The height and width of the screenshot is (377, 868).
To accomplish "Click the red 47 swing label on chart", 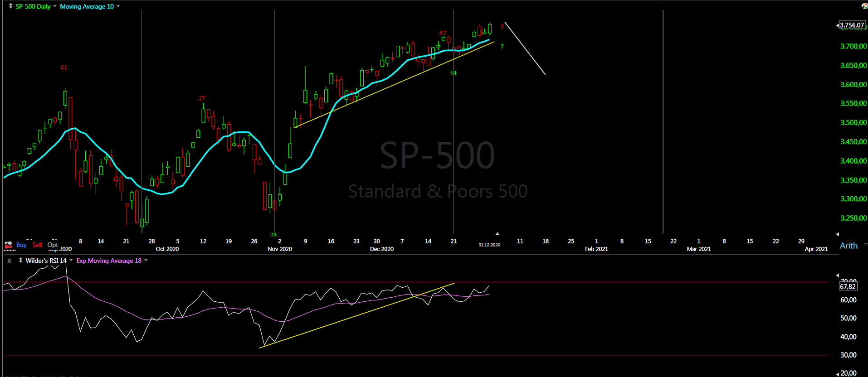I will tap(443, 33).
